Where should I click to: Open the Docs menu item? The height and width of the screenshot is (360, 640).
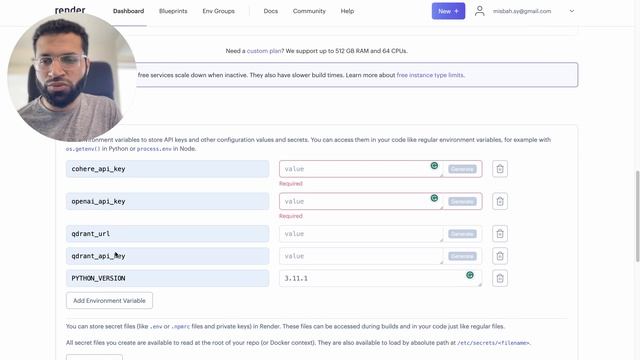coord(271,11)
